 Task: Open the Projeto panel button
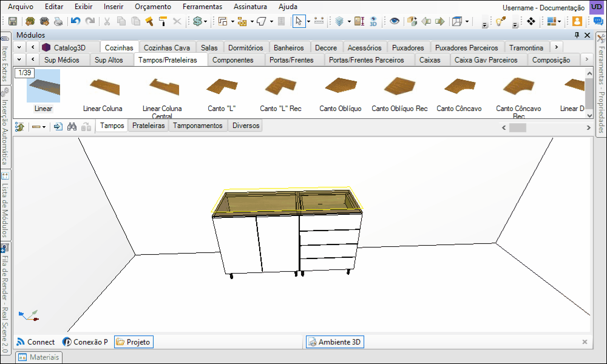coord(134,342)
